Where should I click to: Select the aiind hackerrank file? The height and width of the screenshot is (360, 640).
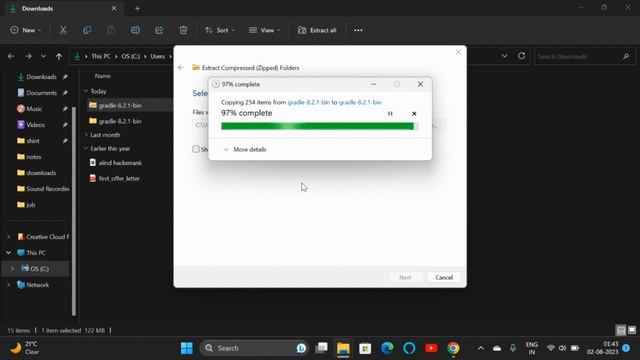click(x=116, y=163)
